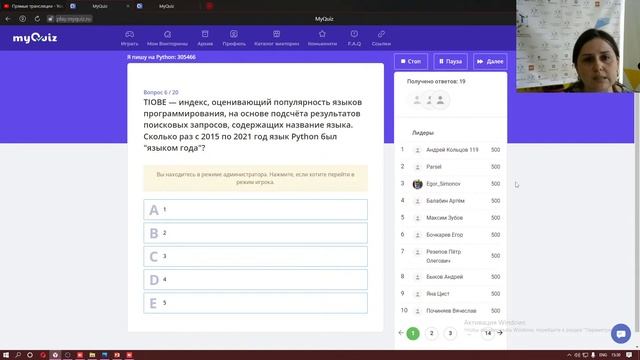Screen dimensions: 640x360
Task: Click the Играть menu label
Action: point(129,44)
